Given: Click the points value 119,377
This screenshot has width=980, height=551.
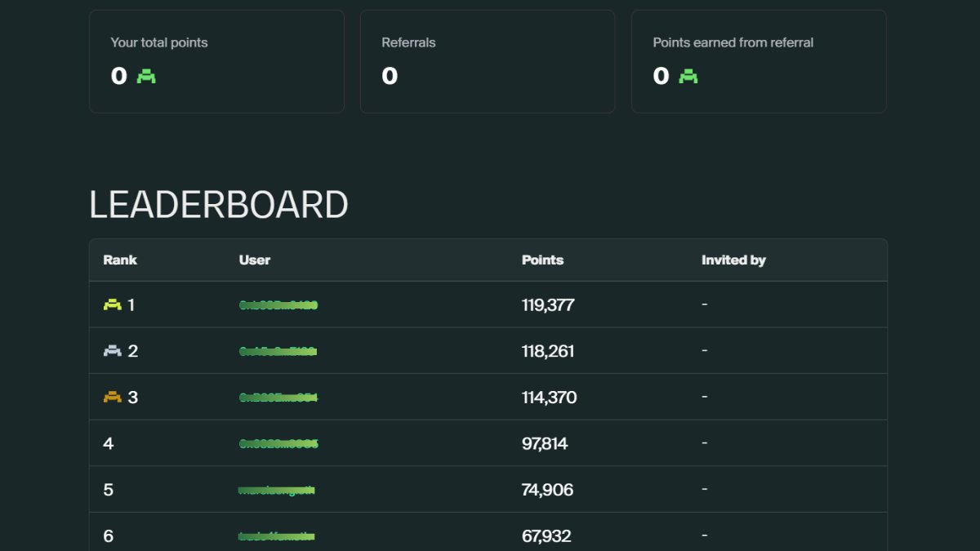Looking at the screenshot, I should click(548, 304).
